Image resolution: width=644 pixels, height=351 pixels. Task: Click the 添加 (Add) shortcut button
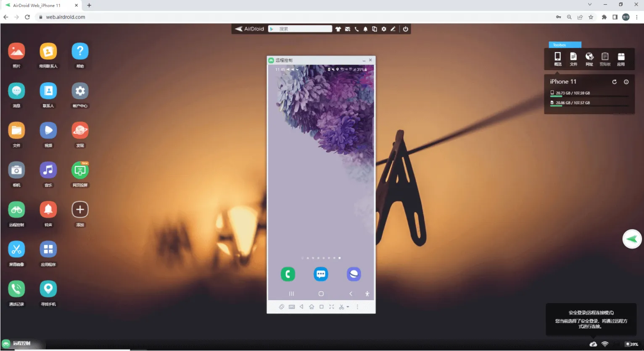(x=80, y=210)
